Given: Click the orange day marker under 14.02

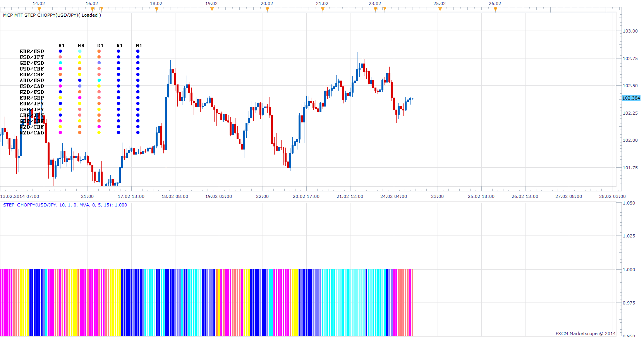Looking at the screenshot, I should point(39,9).
